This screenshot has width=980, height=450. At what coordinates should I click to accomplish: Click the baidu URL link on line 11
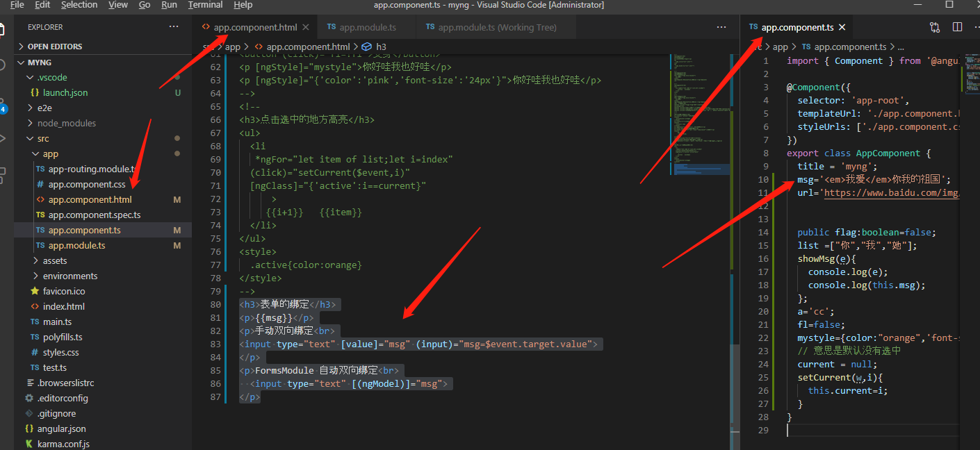[892, 192]
